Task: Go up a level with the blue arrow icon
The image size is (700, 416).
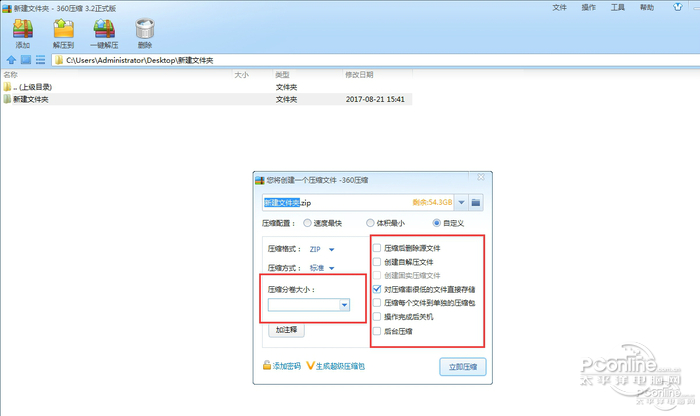Action: coord(11,60)
